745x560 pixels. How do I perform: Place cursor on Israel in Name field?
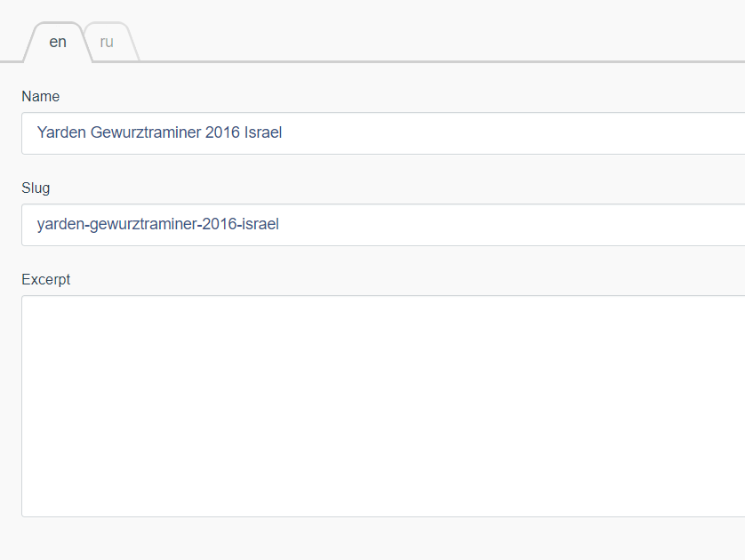tap(263, 132)
